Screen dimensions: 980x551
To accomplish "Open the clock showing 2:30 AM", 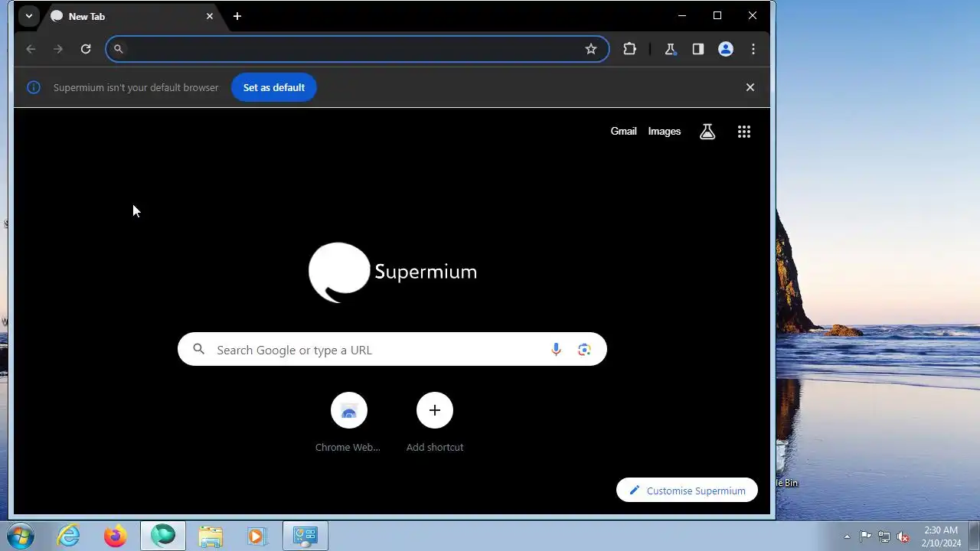I will pos(941,536).
